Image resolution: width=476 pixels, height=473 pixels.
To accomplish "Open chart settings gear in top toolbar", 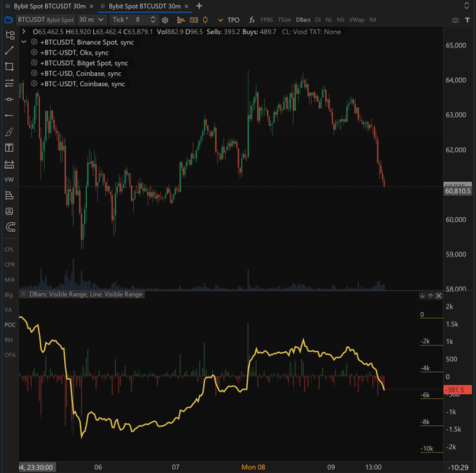I will click(x=164, y=20).
